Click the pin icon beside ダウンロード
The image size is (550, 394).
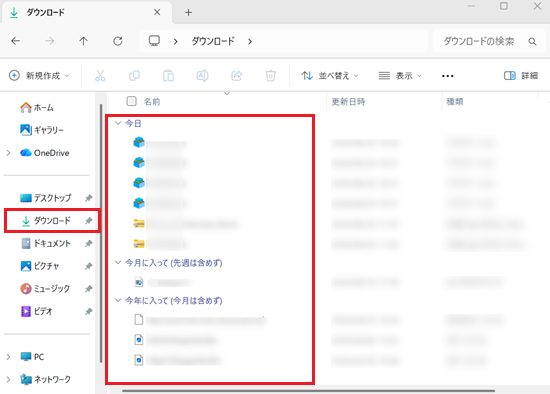pyautogui.click(x=88, y=221)
